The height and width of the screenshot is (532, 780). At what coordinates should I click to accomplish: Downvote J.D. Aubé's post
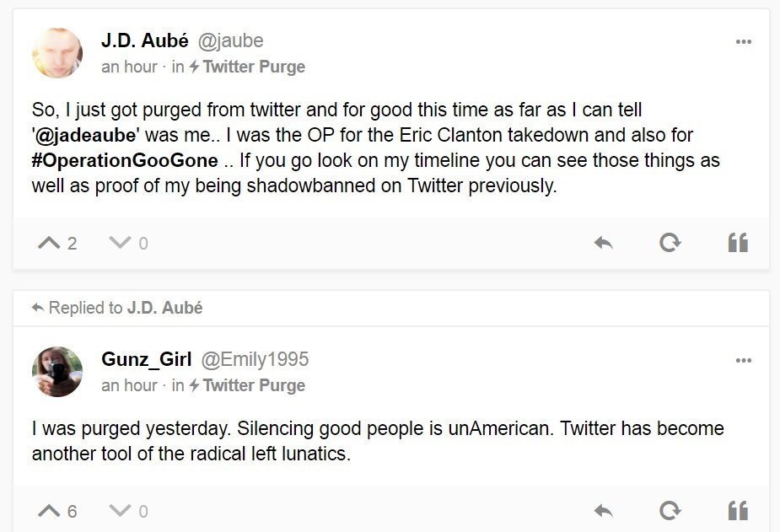[x=120, y=243]
